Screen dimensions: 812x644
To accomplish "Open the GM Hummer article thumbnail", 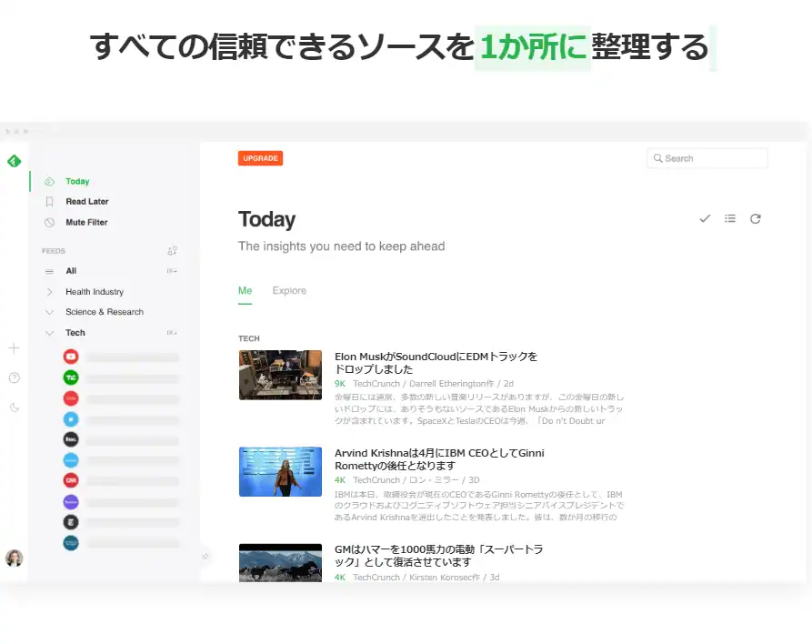I will click(280, 563).
